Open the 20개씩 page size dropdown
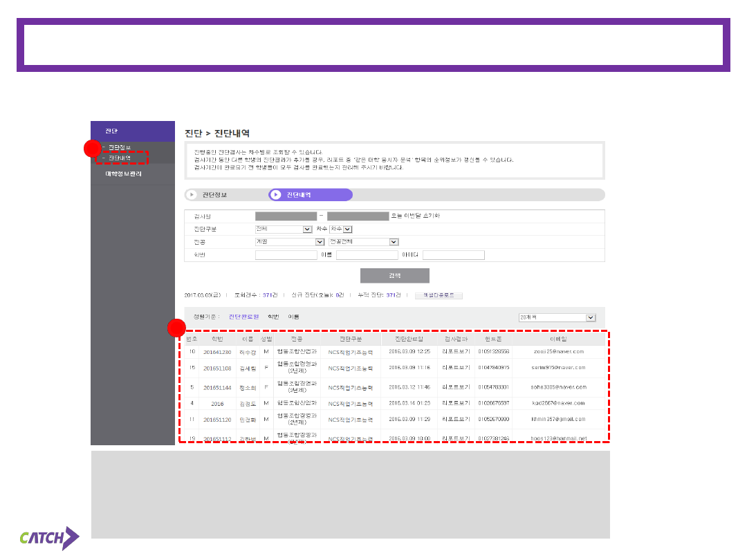The width and height of the screenshot is (747, 560). (x=557, y=317)
